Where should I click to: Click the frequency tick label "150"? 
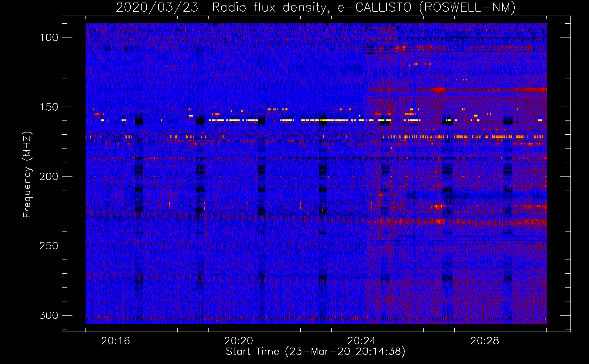coord(49,107)
